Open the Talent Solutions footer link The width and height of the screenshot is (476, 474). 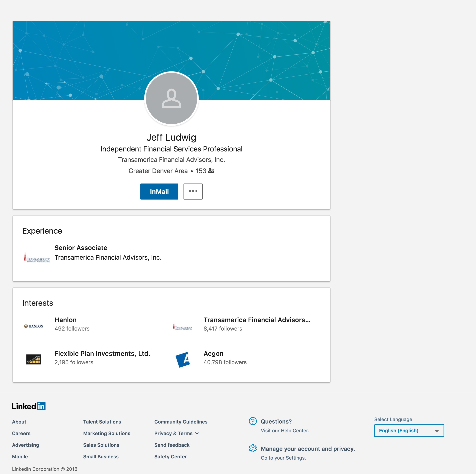tap(102, 422)
